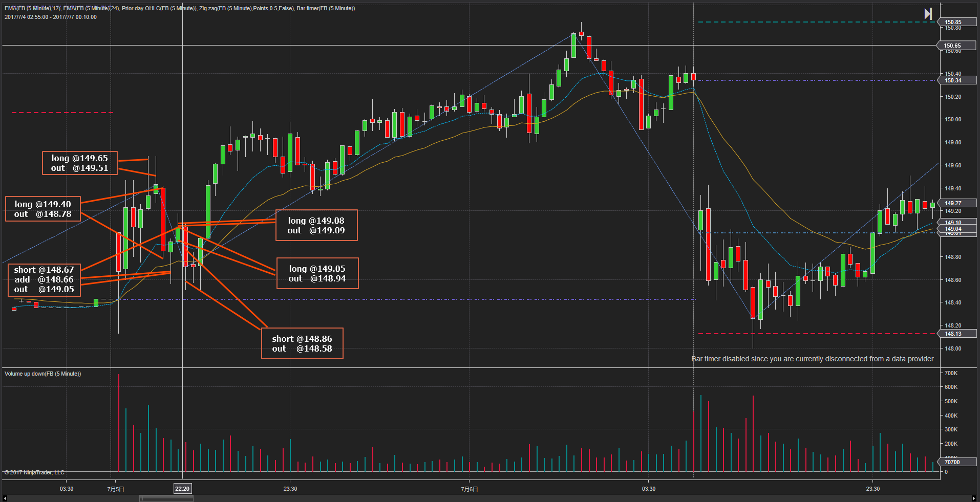Click the "Bar timer disabled" message
This screenshot has width=980, height=502.
[812, 359]
